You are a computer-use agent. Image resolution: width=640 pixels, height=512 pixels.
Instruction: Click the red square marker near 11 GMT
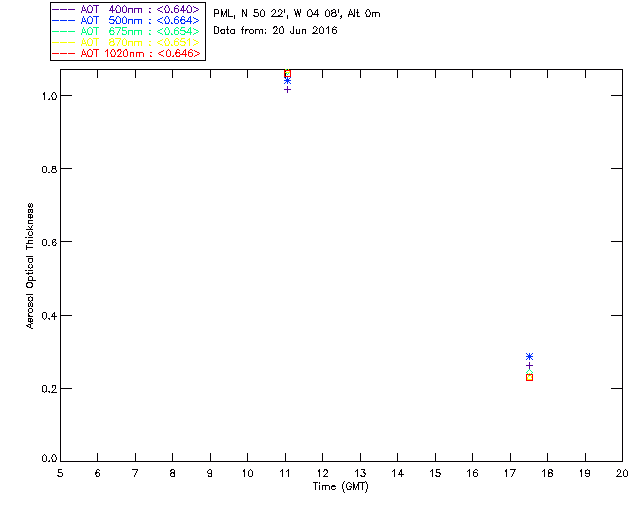tap(287, 74)
